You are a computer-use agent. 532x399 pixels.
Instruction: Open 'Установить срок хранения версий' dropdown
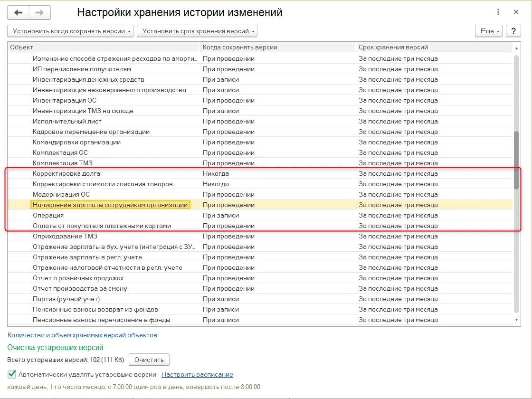pos(197,31)
